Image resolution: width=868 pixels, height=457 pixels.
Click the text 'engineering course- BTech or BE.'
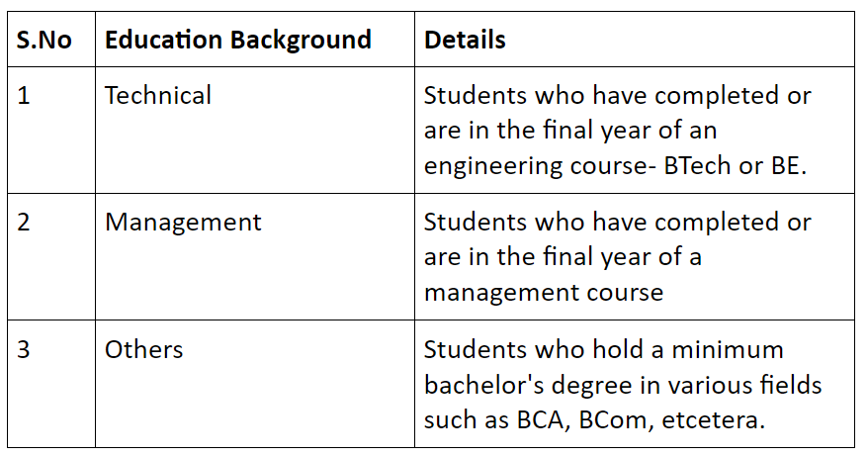pos(616,165)
